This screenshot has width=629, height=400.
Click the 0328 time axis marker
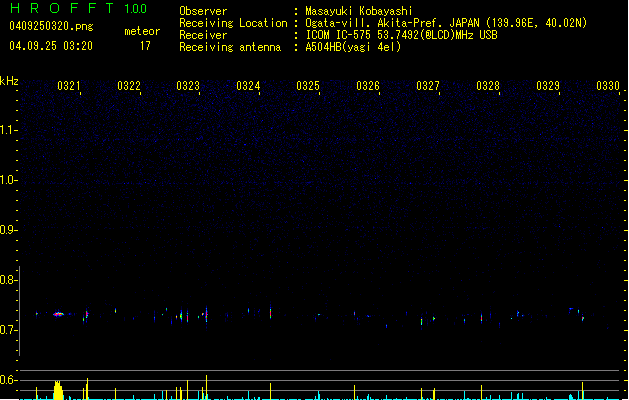(x=488, y=86)
